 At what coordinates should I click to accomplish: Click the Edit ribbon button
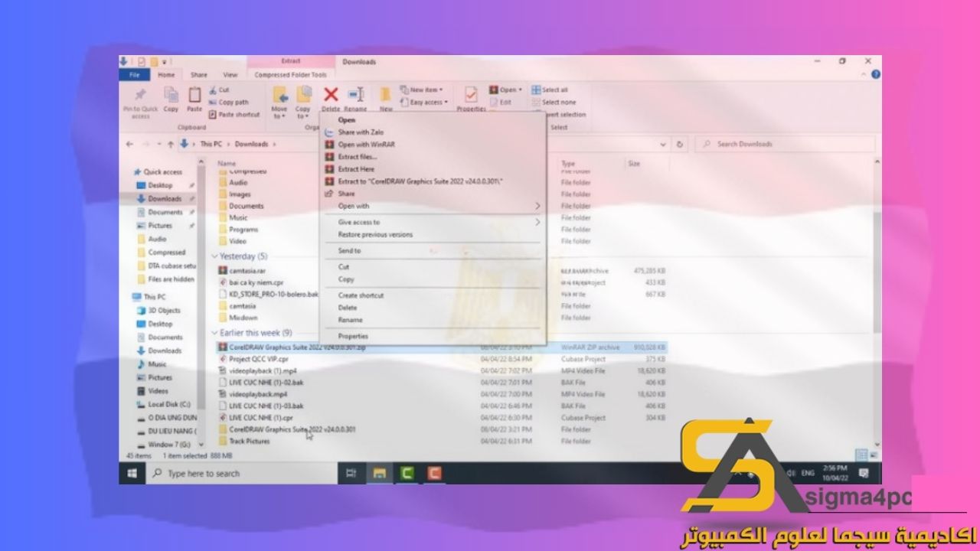point(501,102)
